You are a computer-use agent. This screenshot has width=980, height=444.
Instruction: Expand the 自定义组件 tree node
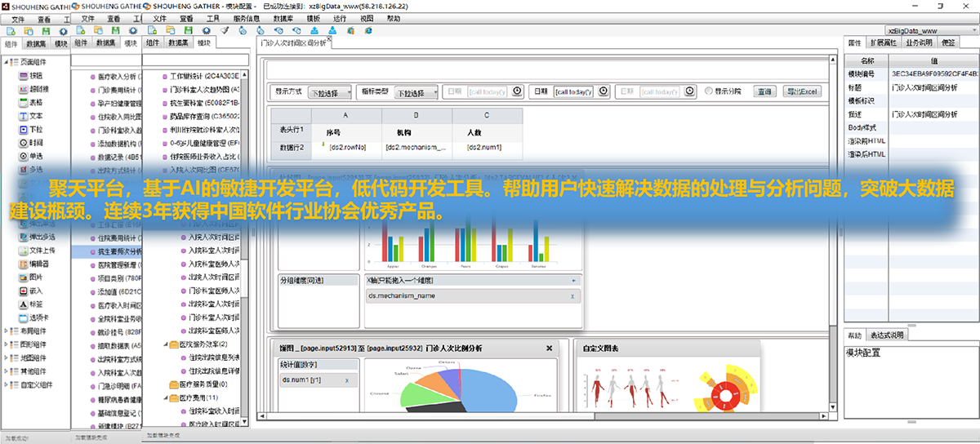point(7,384)
